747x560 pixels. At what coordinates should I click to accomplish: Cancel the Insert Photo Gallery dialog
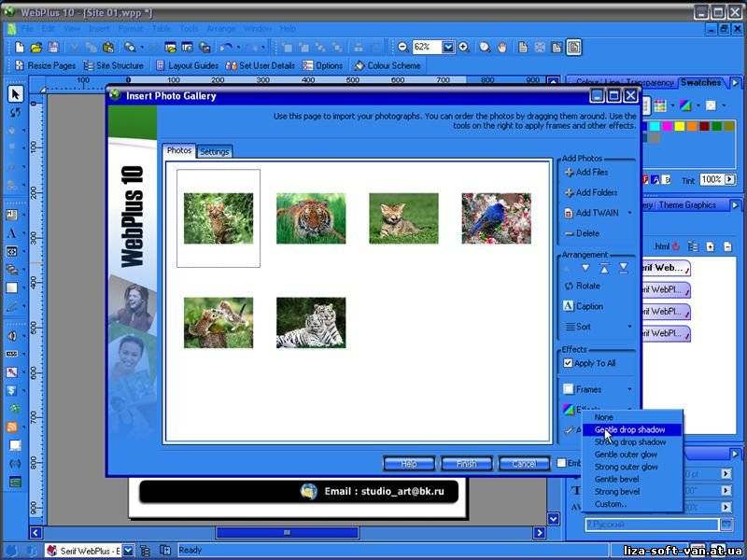[524, 463]
